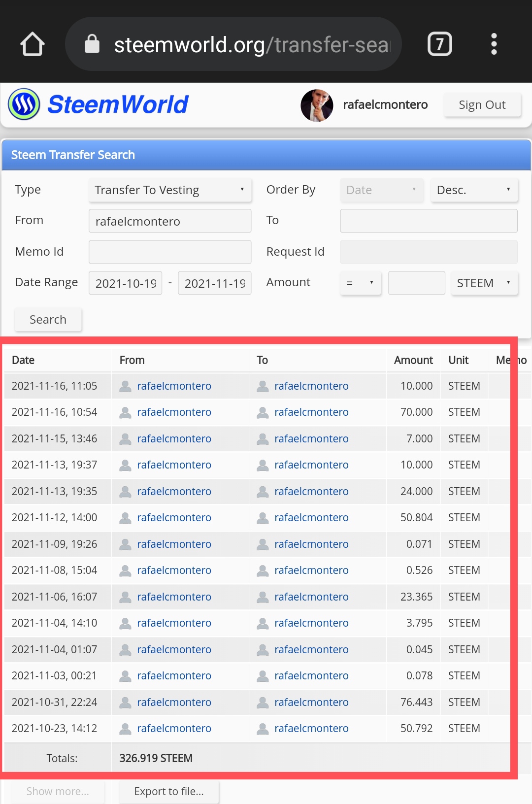
Task: Click the To column header
Action: pyautogui.click(x=262, y=360)
